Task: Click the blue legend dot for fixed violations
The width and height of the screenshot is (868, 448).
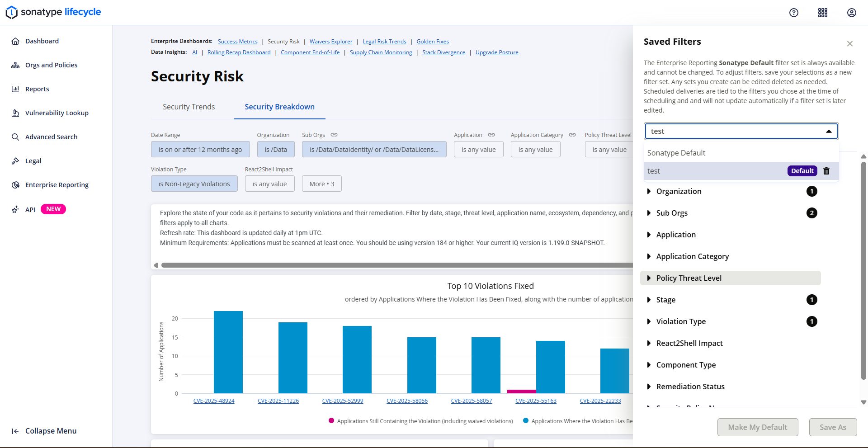Action: 526,420
